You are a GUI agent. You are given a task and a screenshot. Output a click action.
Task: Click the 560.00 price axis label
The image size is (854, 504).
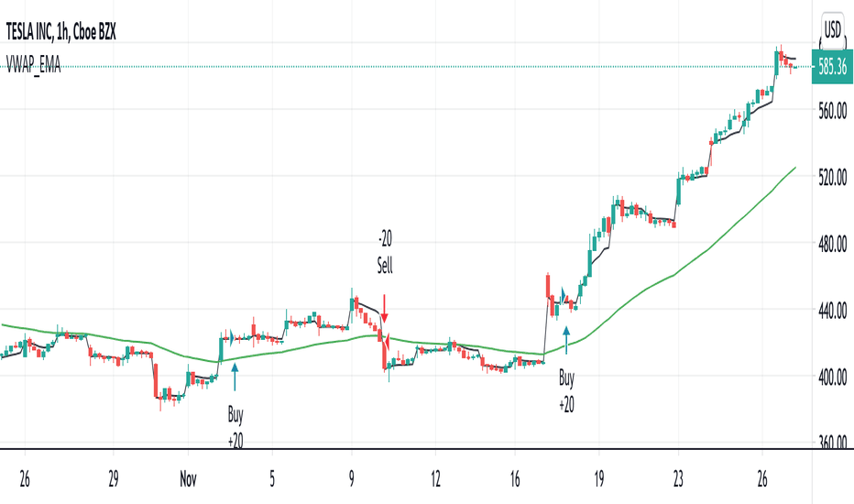833,111
